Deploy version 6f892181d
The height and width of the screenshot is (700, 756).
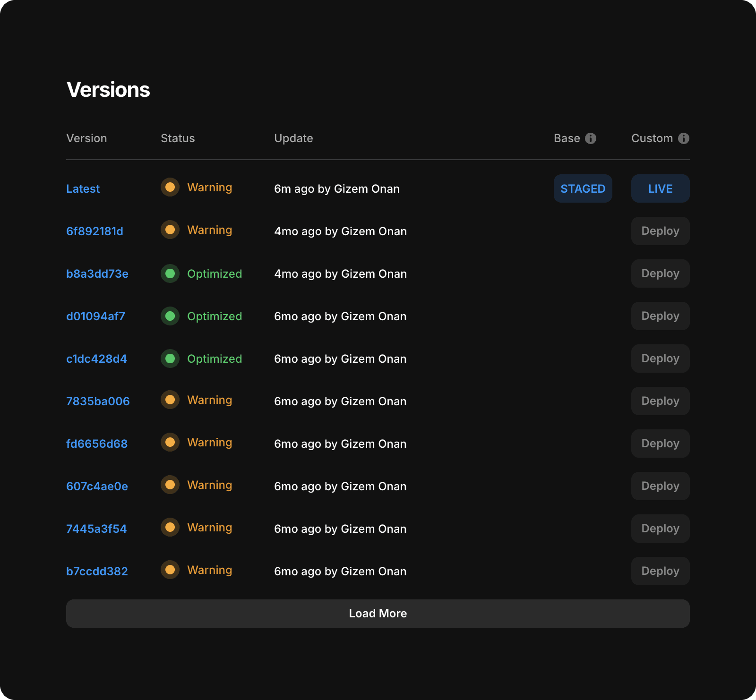coord(660,231)
